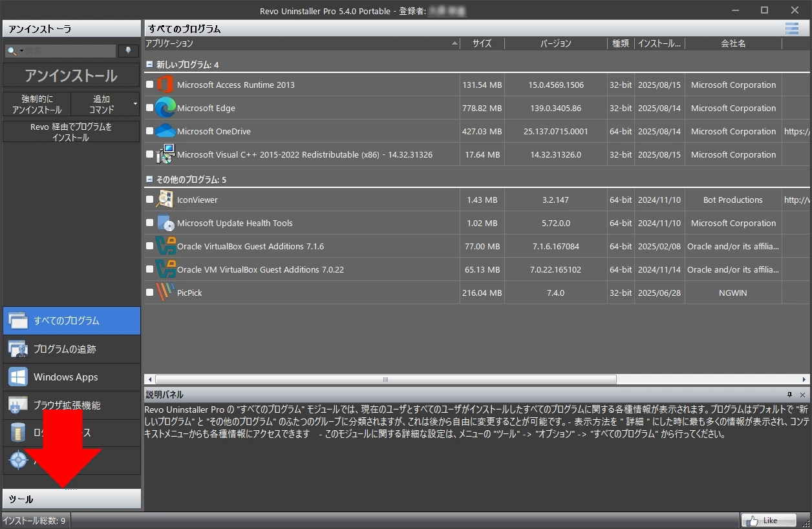Click the インストール総数: 9 status text
812x529 pixels.
point(34,521)
